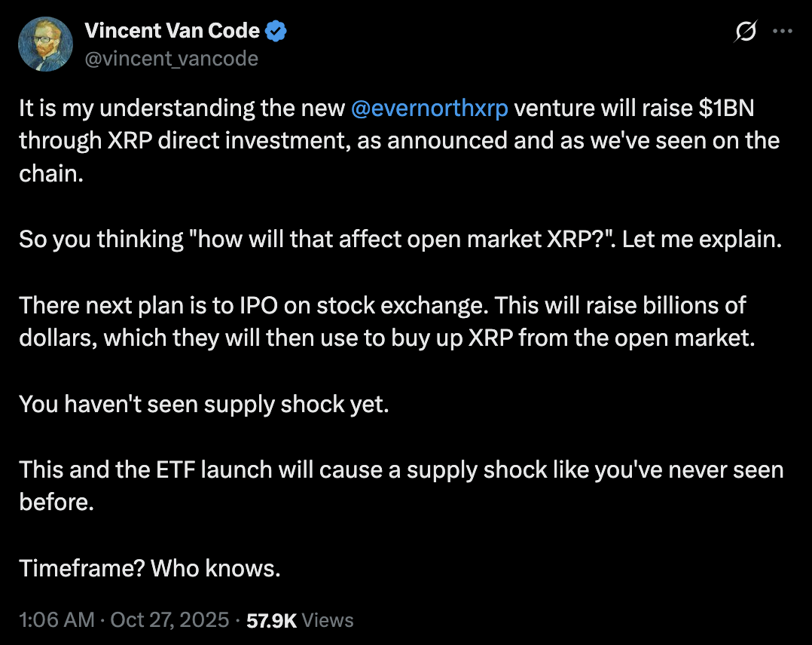Click "You haven't seen supply shock yet."
This screenshot has height=645, width=812.
[x=203, y=404]
